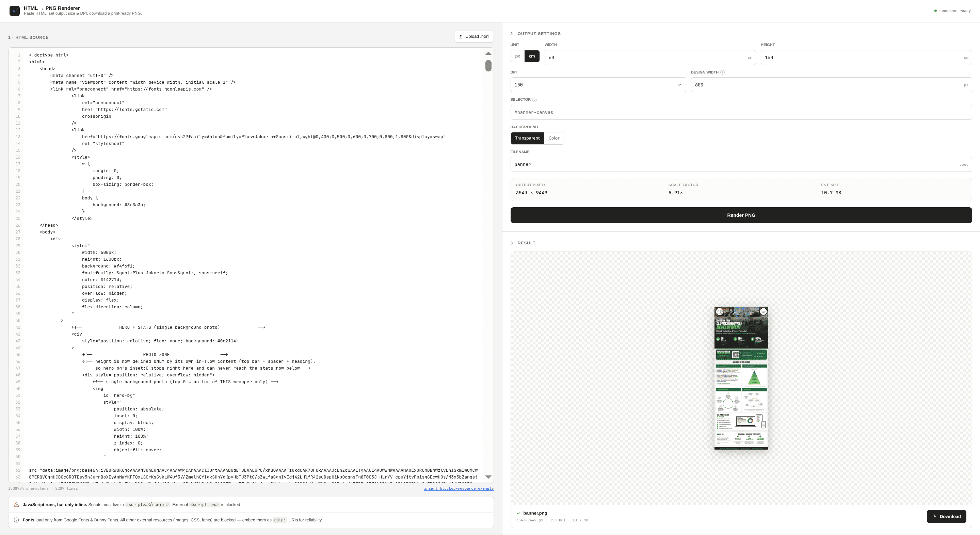The width and height of the screenshot is (980, 535).
Task: Click the banner.png result filename
Action: (535, 513)
